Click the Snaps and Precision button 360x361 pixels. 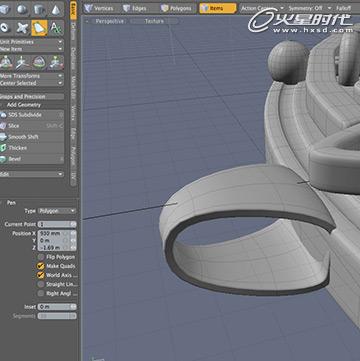pyautogui.click(x=32, y=96)
